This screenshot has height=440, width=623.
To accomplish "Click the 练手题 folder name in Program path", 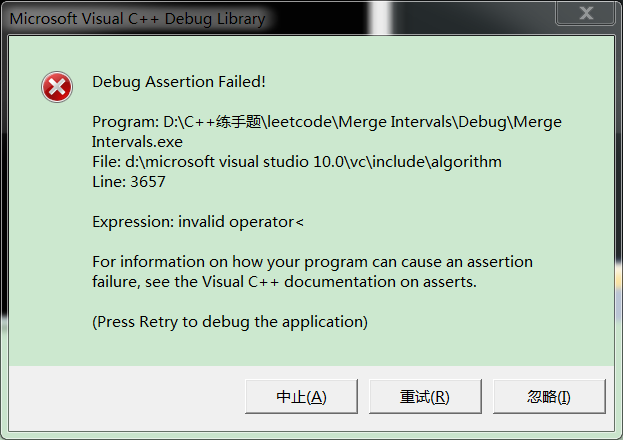I will 238,122.
